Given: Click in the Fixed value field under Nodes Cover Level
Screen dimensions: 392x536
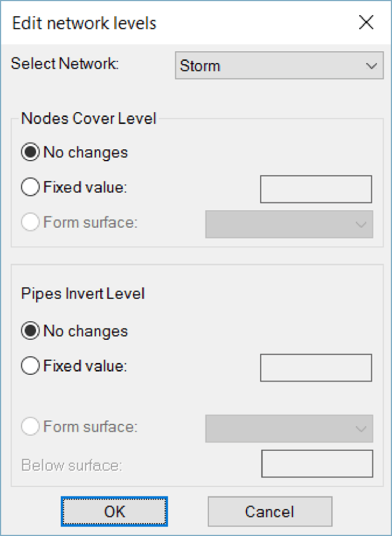Looking at the screenshot, I should (315, 188).
